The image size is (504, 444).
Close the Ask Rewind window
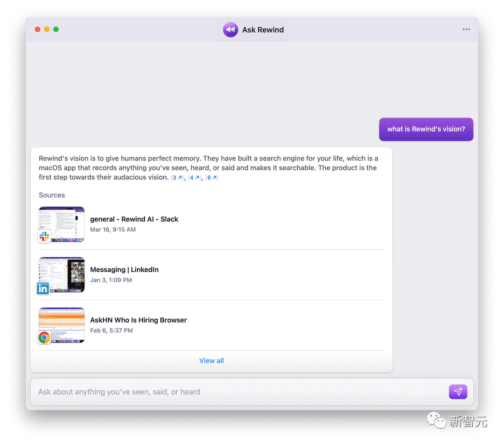(x=38, y=29)
